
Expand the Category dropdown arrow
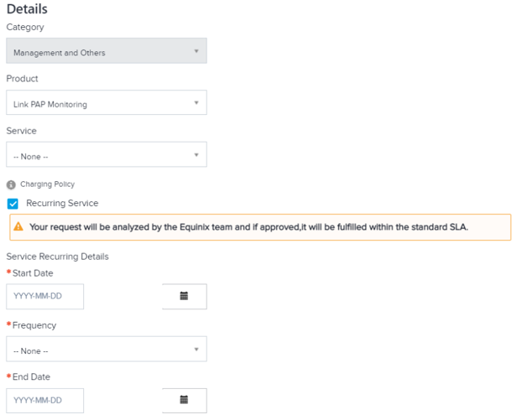[x=196, y=51]
